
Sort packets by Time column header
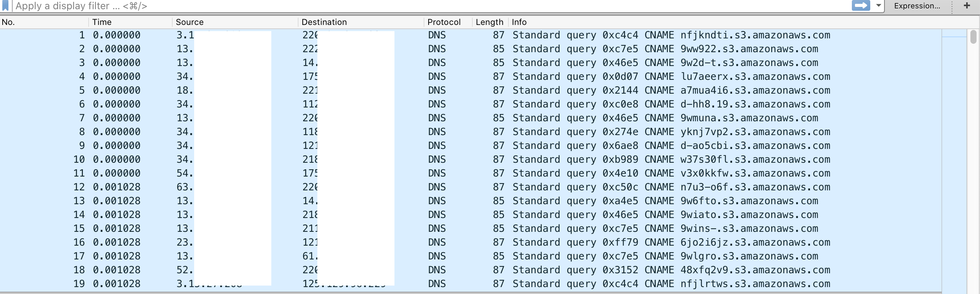tap(130, 22)
